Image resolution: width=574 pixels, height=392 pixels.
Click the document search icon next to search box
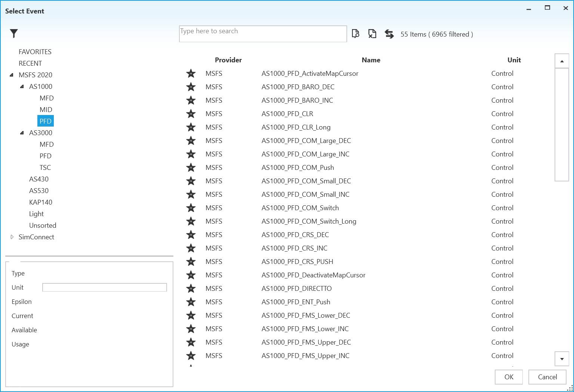click(356, 34)
